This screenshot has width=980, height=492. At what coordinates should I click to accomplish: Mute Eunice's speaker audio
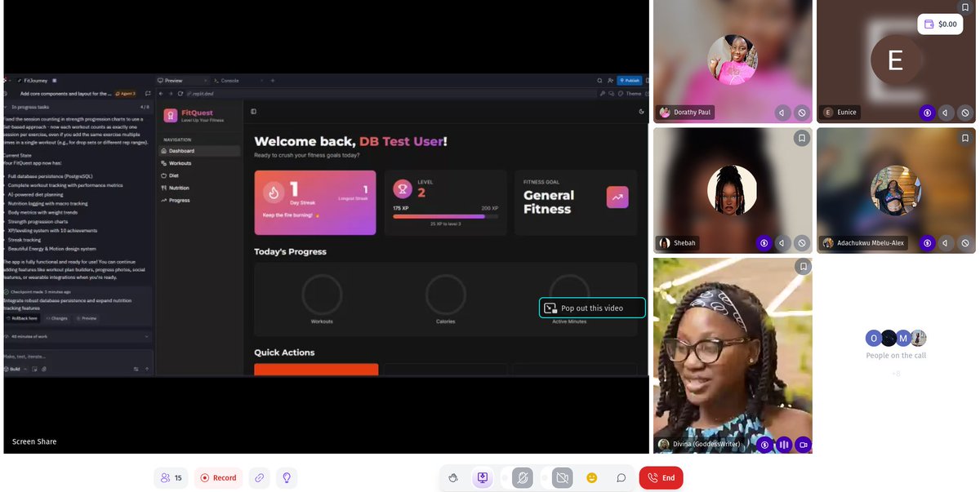pos(946,113)
